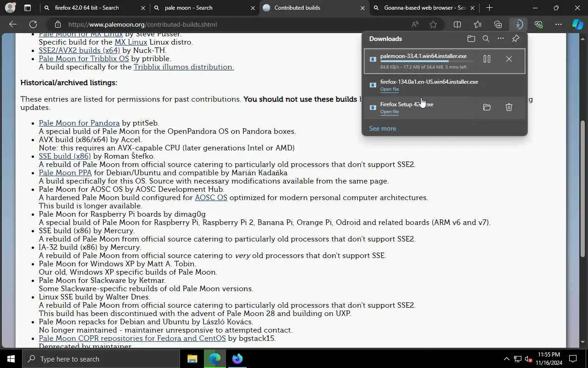
Task: Click the taskbar search box
Action: [x=101, y=359]
